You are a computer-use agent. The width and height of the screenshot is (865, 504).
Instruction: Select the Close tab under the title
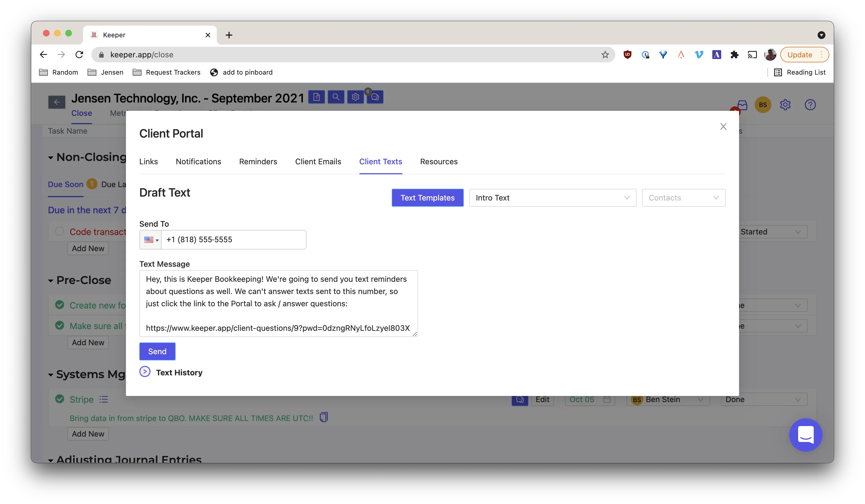(x=82, y=113)
